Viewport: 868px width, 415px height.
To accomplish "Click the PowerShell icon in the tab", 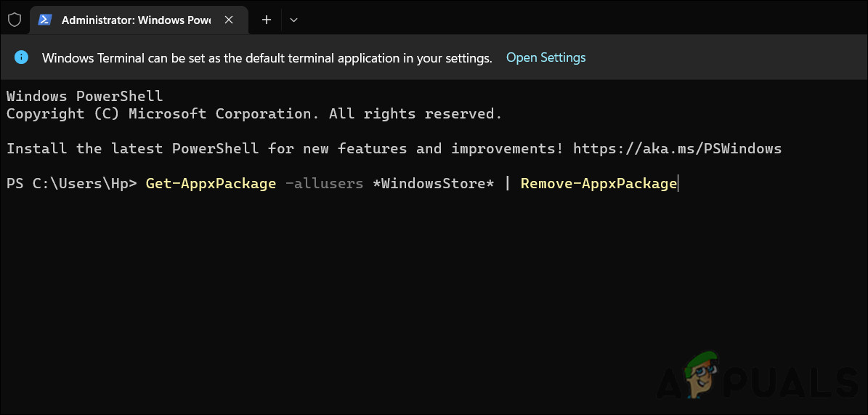I will (45, 20).
